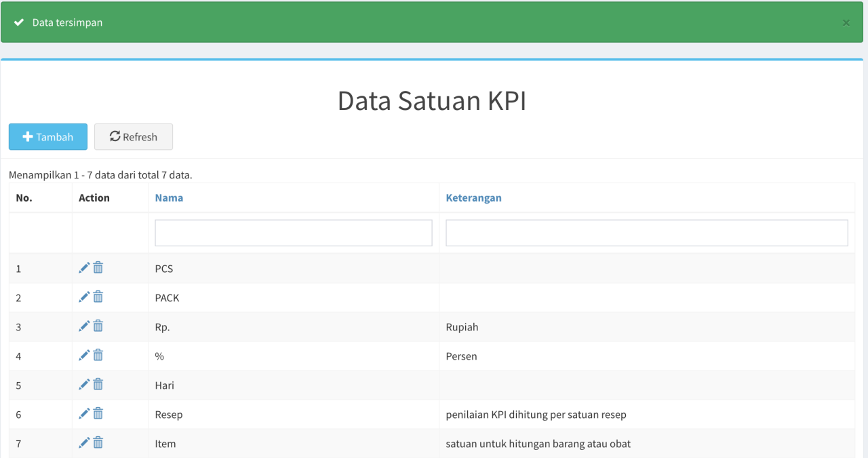Image resolution: width=868 pixels, height=458 pixels.
Task: Click the pencil icon for Hari
Action: point(84,385)
